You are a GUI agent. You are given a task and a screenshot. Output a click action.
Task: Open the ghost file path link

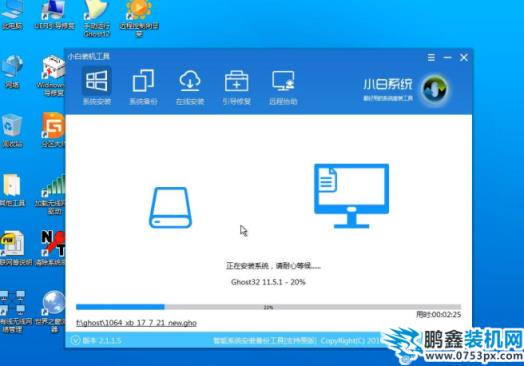click(x=136, y=323)
